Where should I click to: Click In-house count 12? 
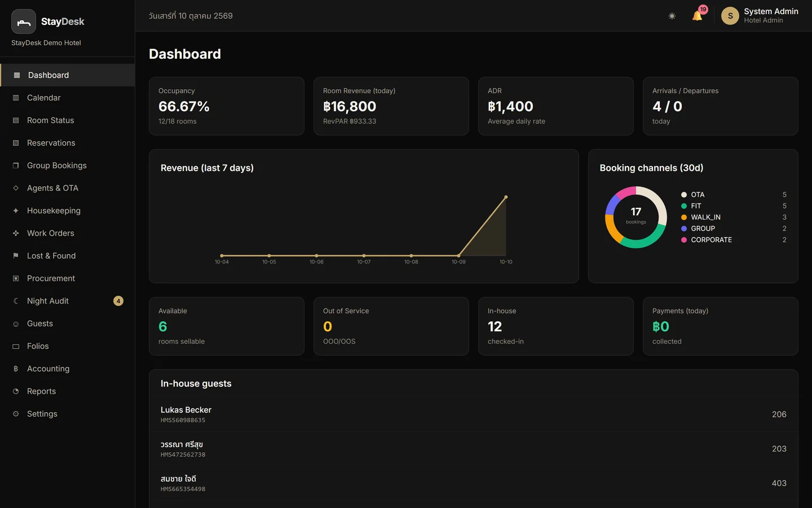coord(495,326)
